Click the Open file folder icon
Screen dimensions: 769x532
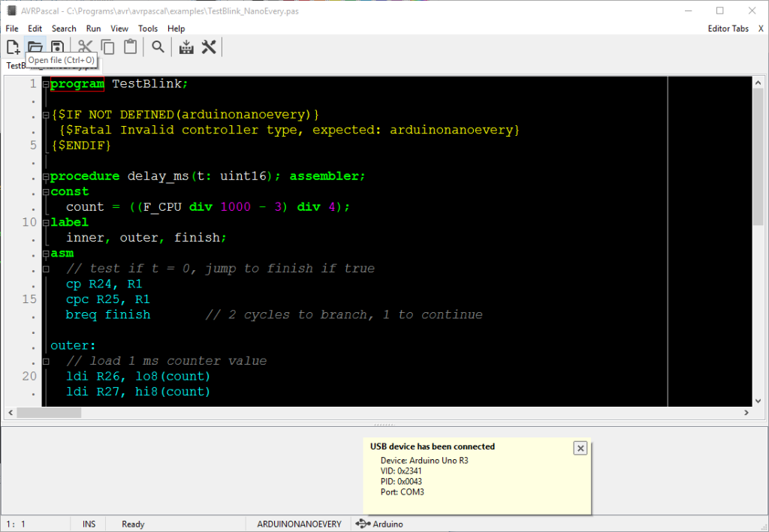35,47
